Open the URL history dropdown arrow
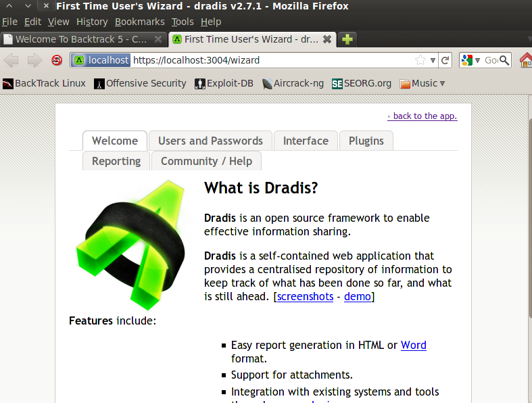This screenshot has width=532, height=403. click(x=433, y=60)
